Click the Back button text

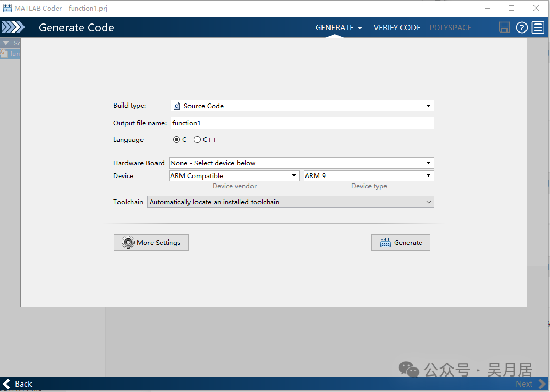(23, 384)
